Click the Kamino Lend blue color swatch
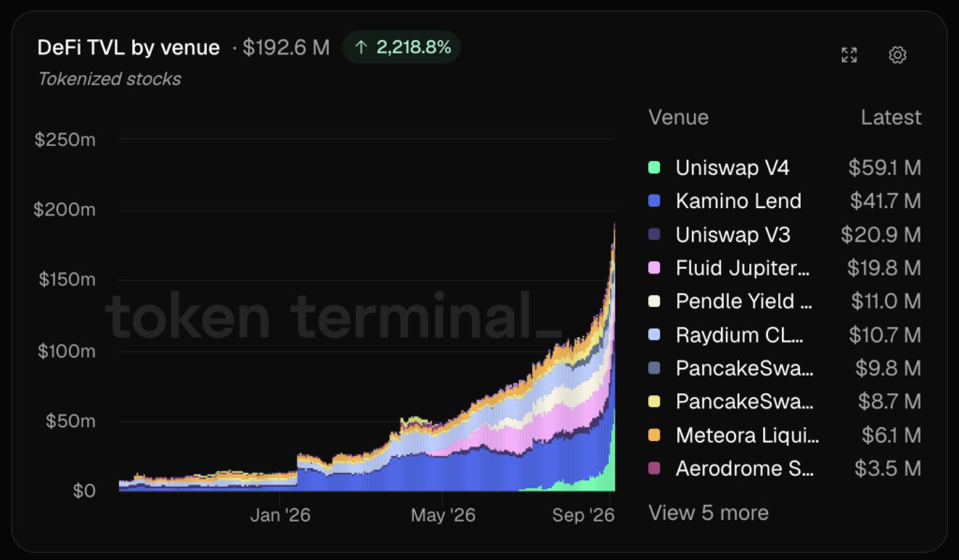The image size is (959, 560). click(654, 200)
